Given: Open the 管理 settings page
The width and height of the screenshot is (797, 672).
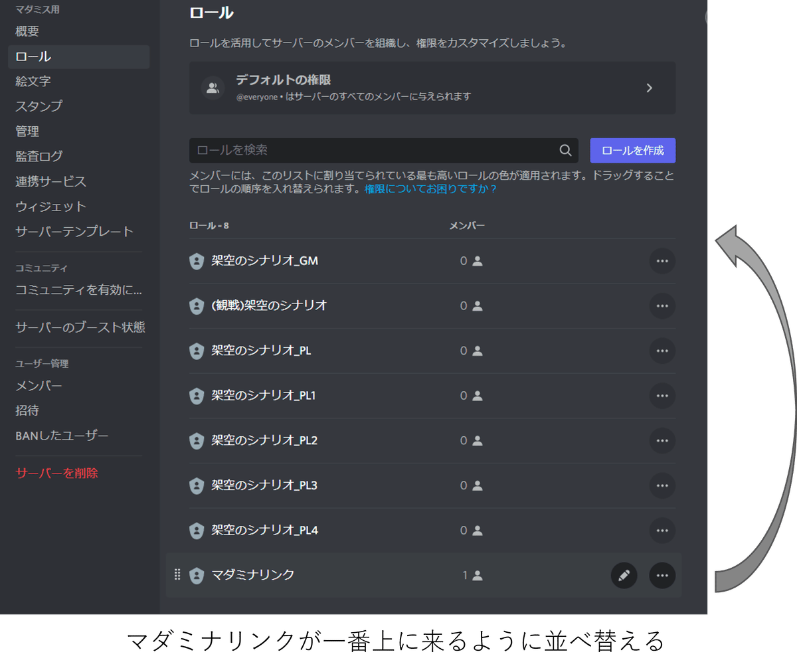Looking at the screenshot, I should tap(78, 131).
